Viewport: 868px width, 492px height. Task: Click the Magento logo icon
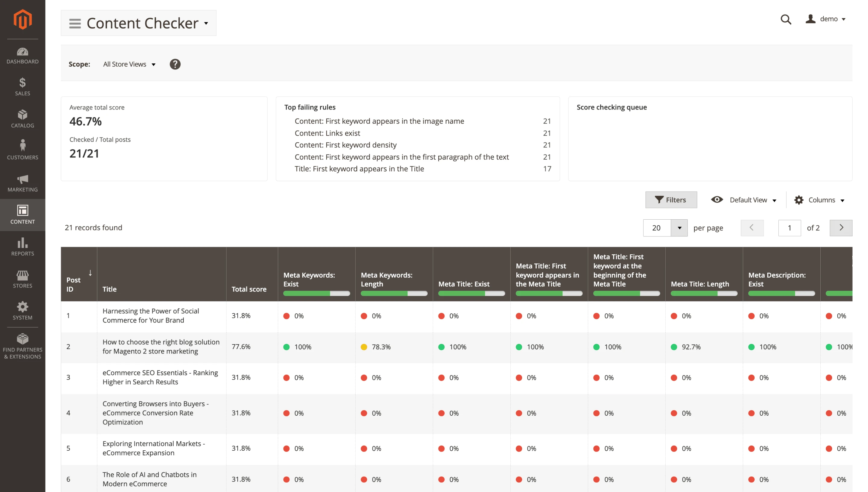(23, 19)
